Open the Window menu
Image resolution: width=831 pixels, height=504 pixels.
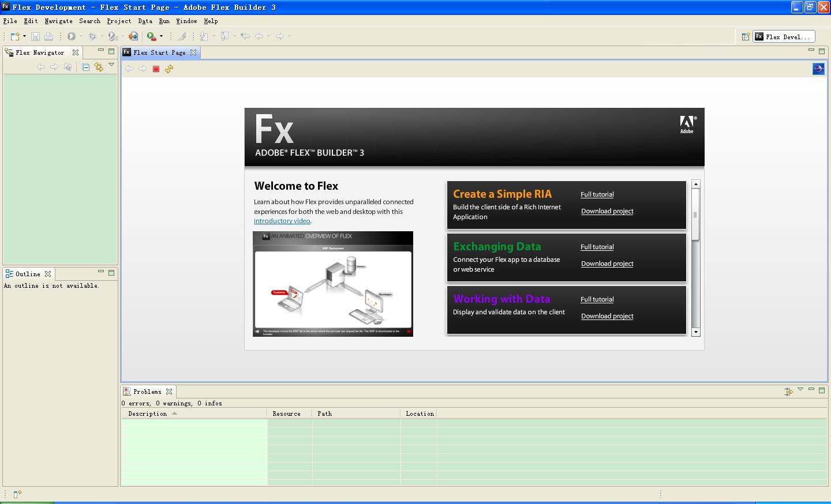(186, 21)
